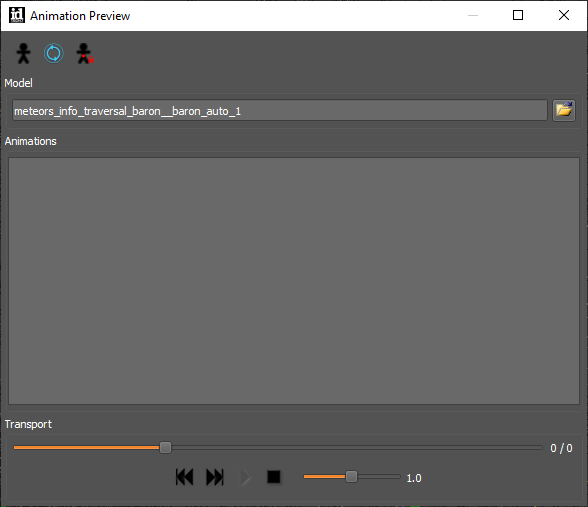Image resolution: width=588 pixels, height=507 pixels.
Task: Click the transport timeline slider handle
Action: tap(165, 447)
